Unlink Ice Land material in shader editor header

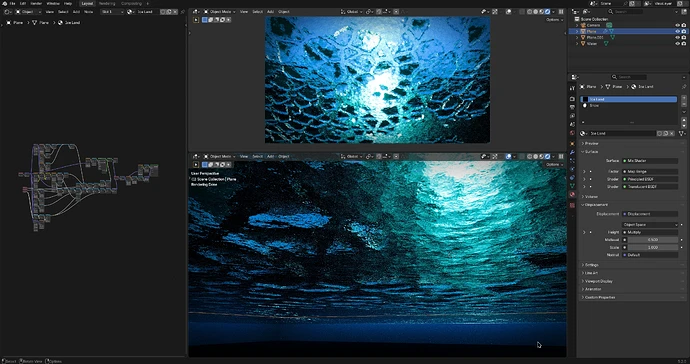(x=175, y=12)
